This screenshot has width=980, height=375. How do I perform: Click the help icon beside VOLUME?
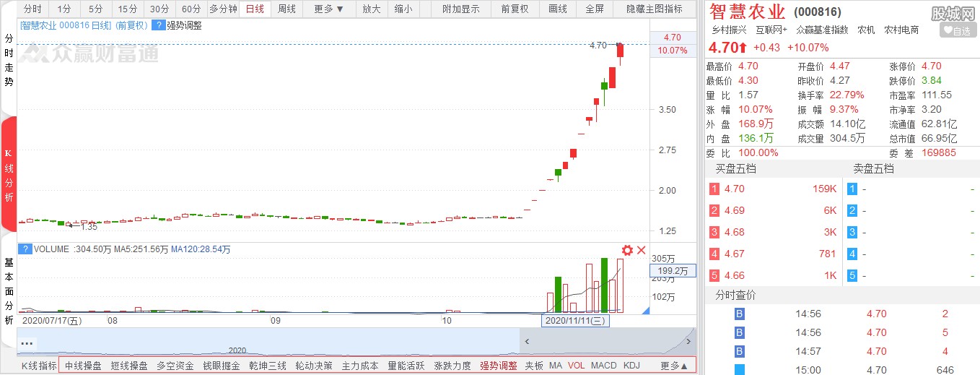(25, 249)
